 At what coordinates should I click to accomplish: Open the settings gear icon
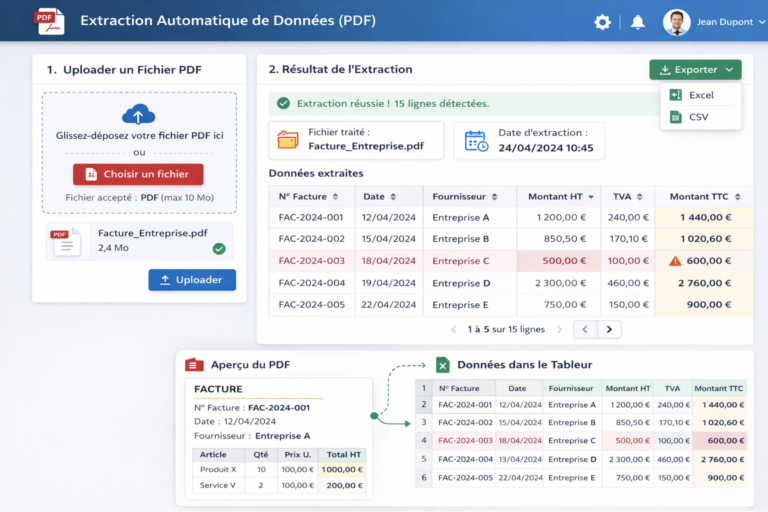602,22
